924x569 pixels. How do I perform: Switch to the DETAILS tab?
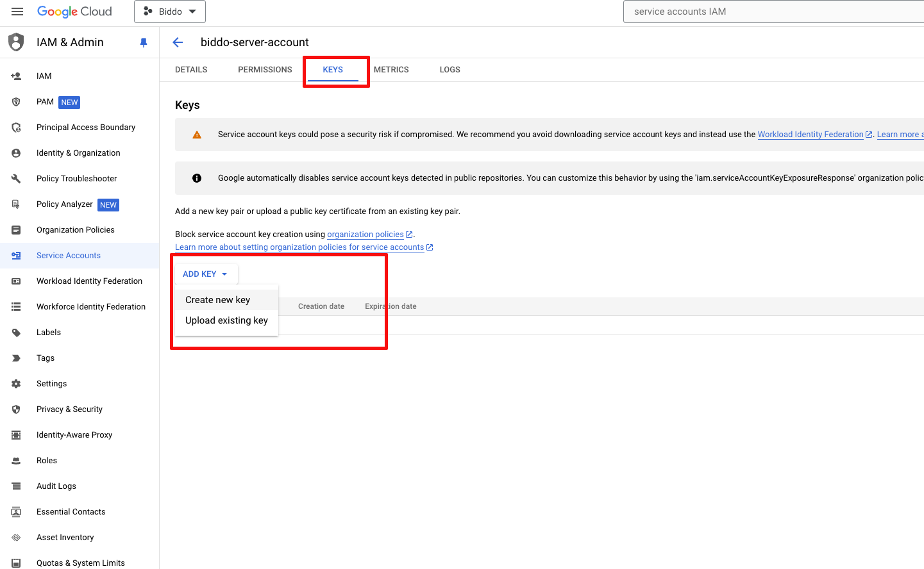(x=191, y=70)
